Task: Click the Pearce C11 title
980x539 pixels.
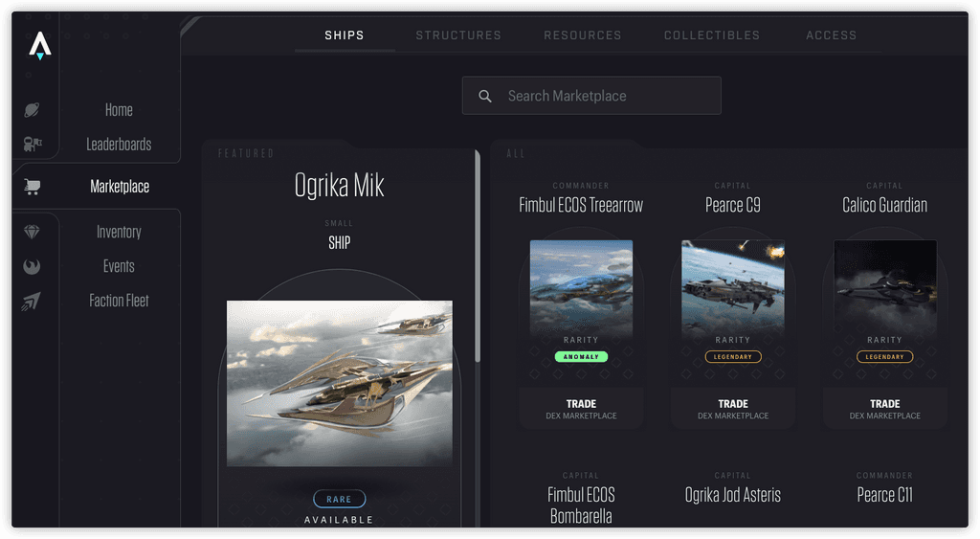Action: click(x=885, y=495)
